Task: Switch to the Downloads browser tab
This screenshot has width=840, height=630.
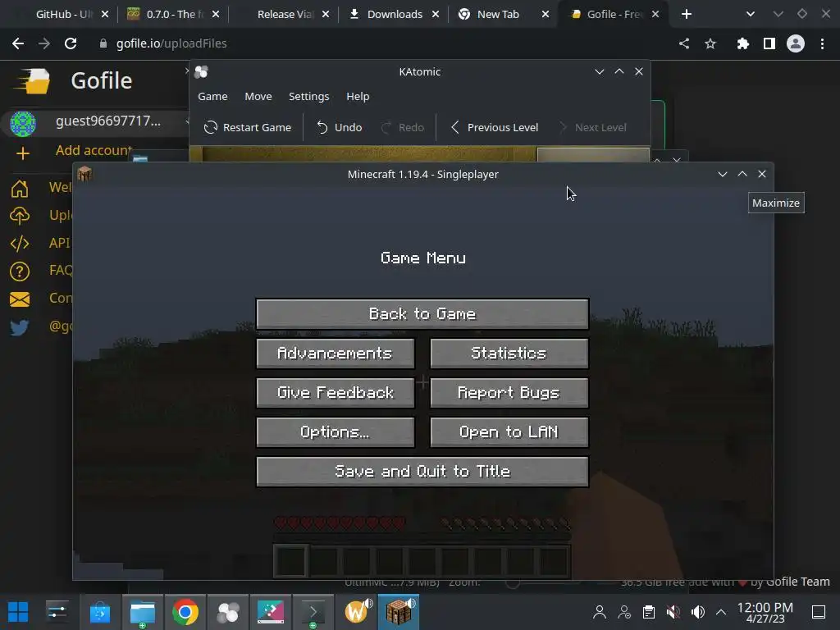Action: [395, 15]
